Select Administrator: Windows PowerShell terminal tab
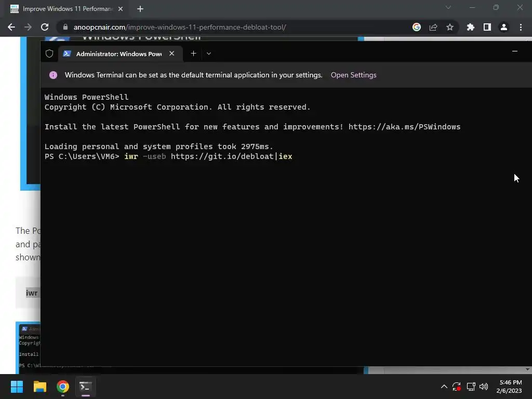532x399 pixels. tap(121, 54)
